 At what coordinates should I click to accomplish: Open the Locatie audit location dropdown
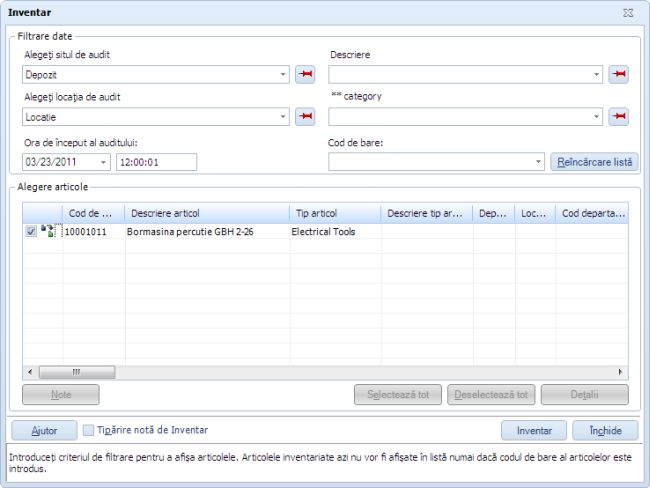pos(283,117)
